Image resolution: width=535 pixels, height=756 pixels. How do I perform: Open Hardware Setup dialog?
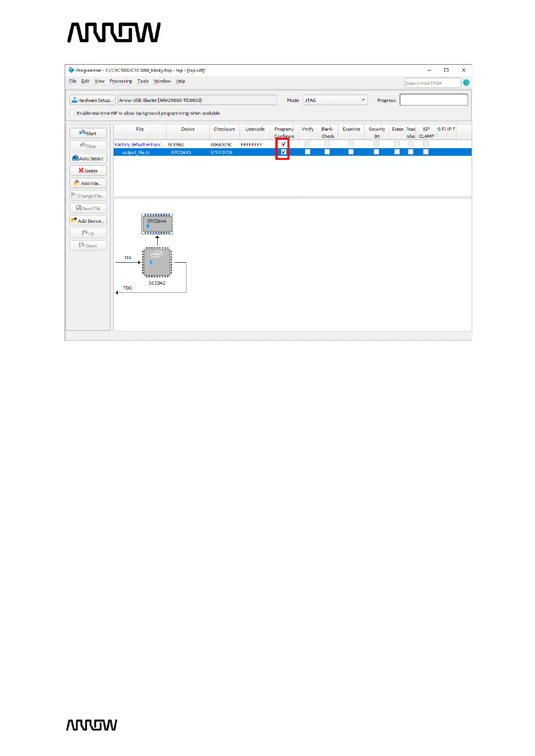tap(93, 100)
